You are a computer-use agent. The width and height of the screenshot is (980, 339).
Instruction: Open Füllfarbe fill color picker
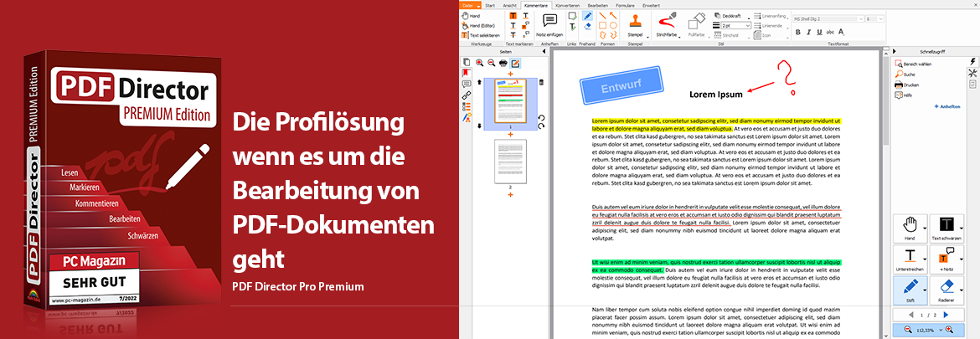pyautogui.click(x=697, y=23)
